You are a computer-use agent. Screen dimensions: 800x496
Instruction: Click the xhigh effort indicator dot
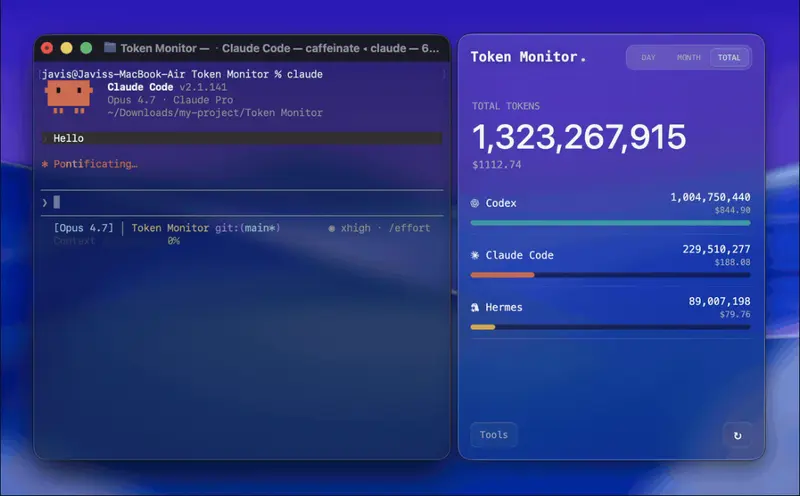tap(332, 229)
